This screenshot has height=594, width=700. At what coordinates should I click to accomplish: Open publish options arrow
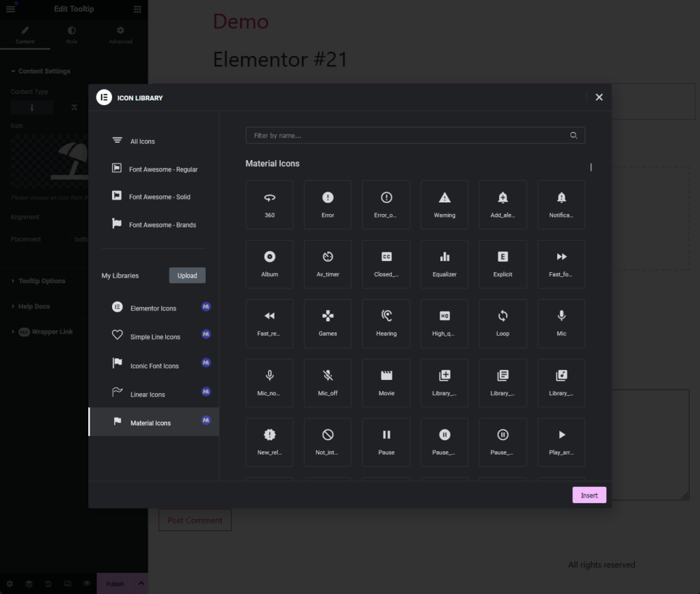[141, 584]
